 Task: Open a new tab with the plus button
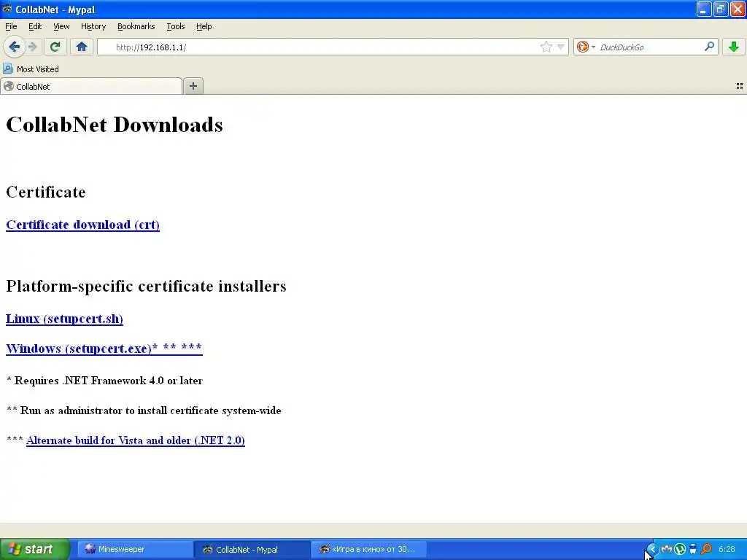pyautogui.click(x=193, y=86)
